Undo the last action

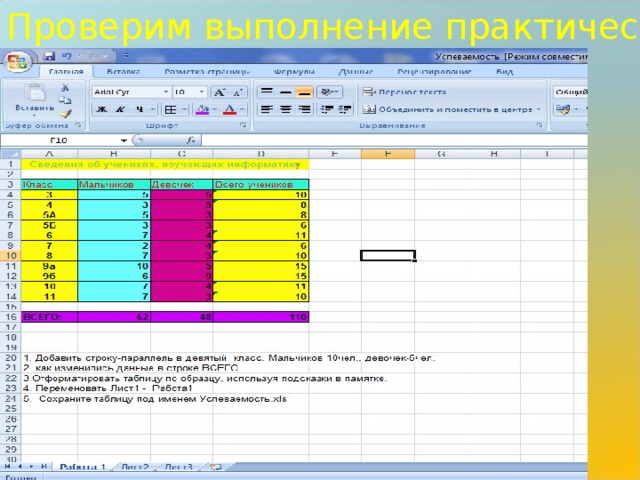tap(66, 56)
